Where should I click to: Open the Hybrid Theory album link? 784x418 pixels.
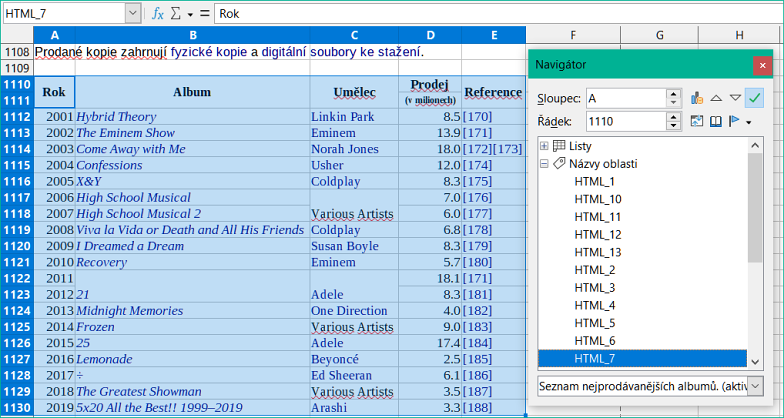116,117
